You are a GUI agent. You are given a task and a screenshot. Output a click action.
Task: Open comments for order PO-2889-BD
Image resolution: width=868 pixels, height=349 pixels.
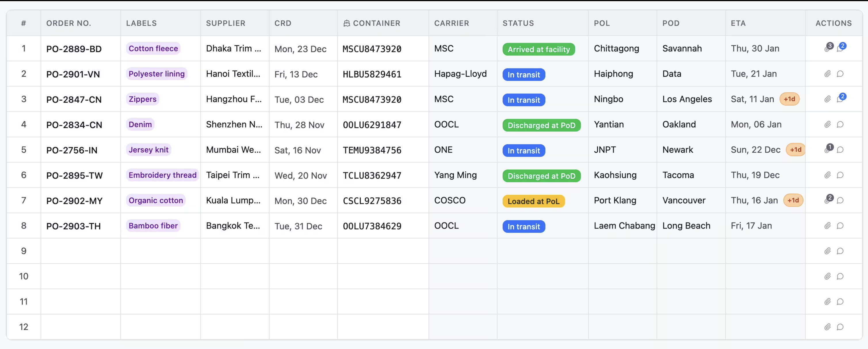pos(840,49)
